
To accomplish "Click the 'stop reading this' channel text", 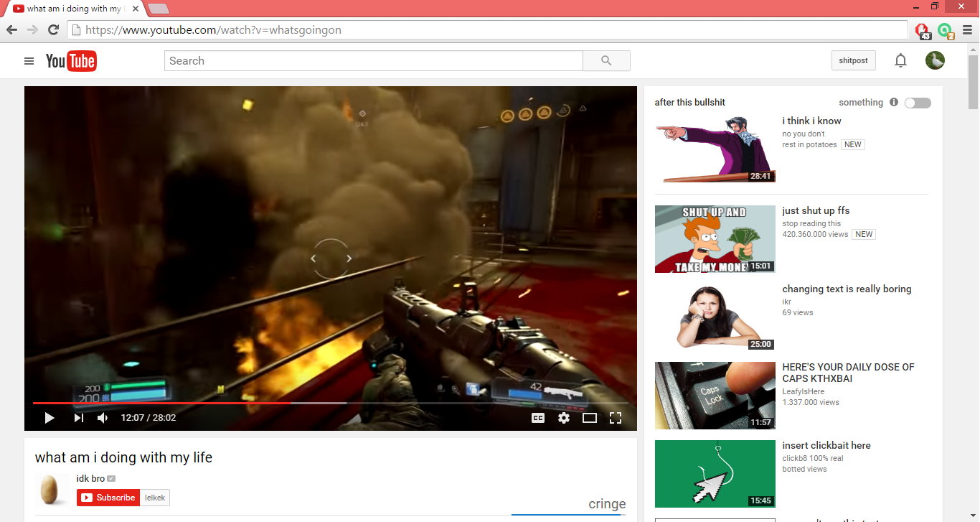I will [x=811, y=223].
